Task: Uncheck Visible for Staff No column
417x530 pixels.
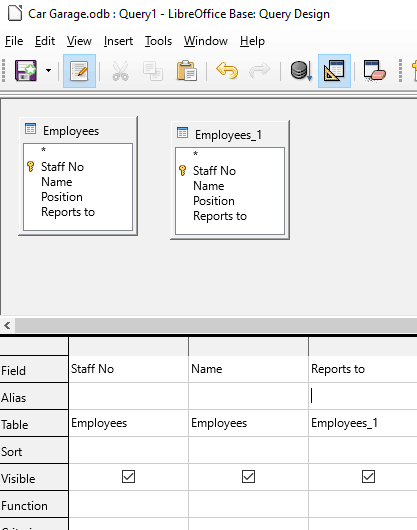Action: (128, 477)
